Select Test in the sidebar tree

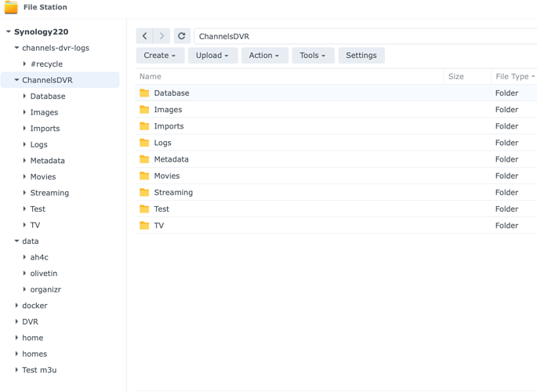[38, 209]
